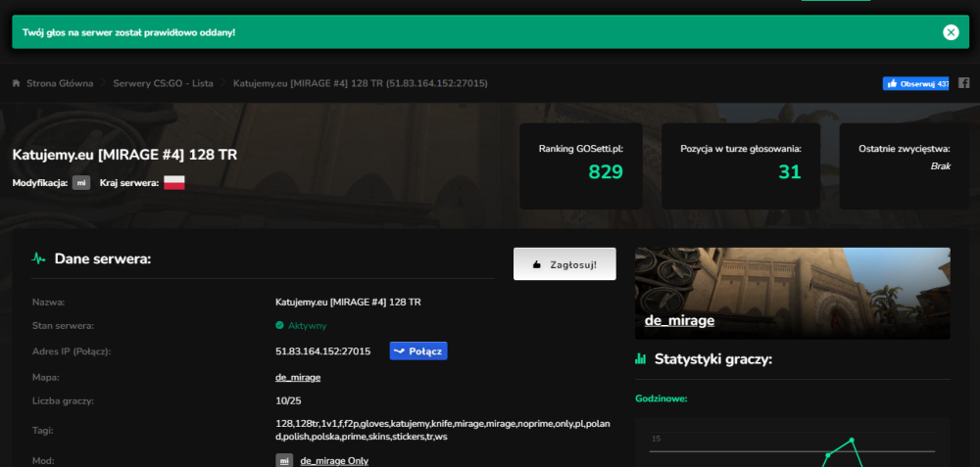980x467 pixels.
Task: Open Strona Główna breadcrumb link
Action: 60,83
